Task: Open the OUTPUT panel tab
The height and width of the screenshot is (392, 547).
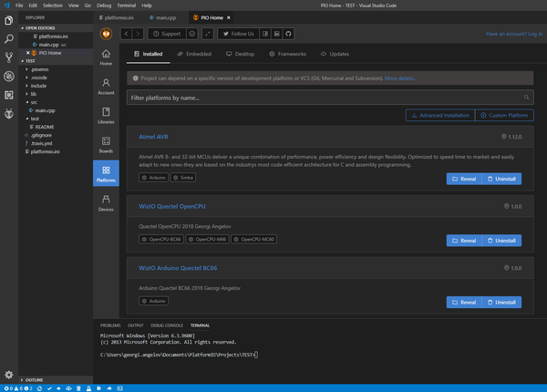Action: (135, 325)
